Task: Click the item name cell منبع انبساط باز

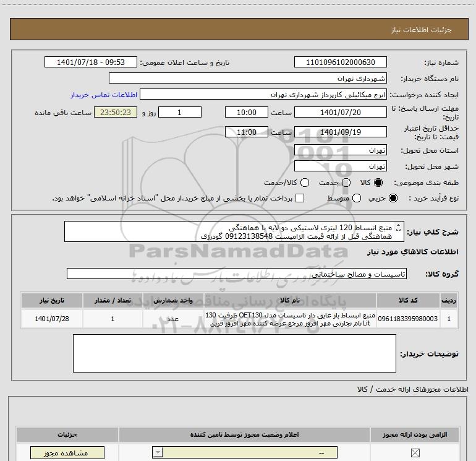Action: coord(290,319)
